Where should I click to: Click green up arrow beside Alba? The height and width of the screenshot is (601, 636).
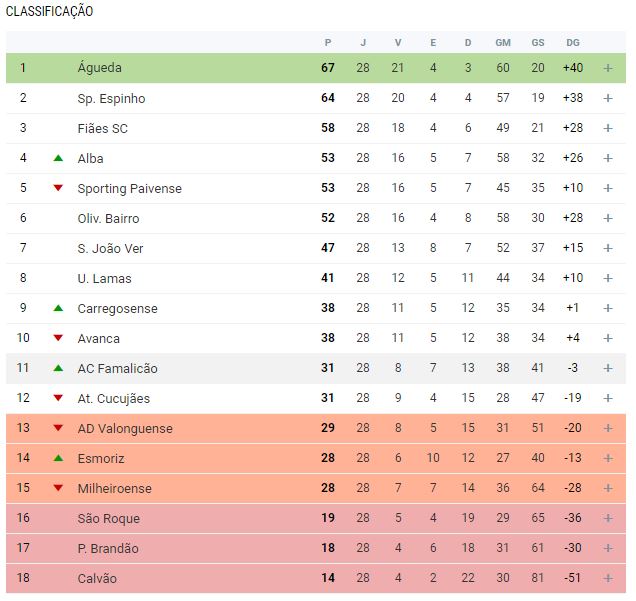pyautogui.click(x=58, y=158)
